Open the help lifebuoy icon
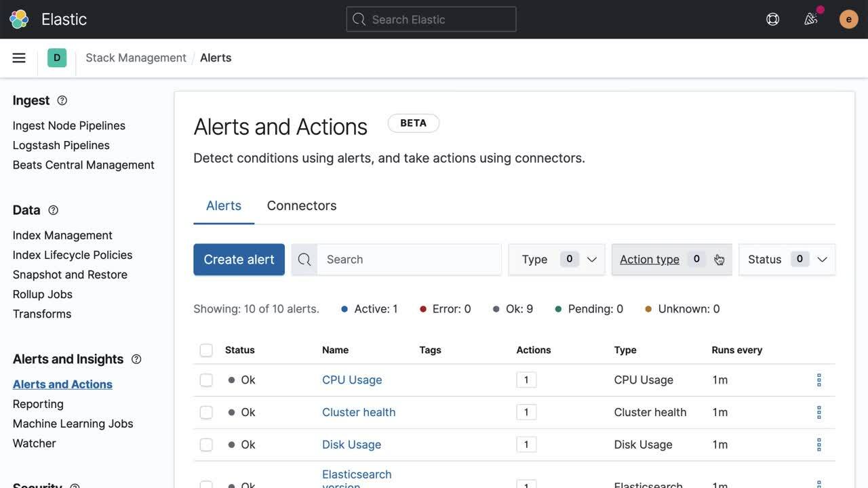868x488 pixels. pyautogui.click(x=772, y=19)
